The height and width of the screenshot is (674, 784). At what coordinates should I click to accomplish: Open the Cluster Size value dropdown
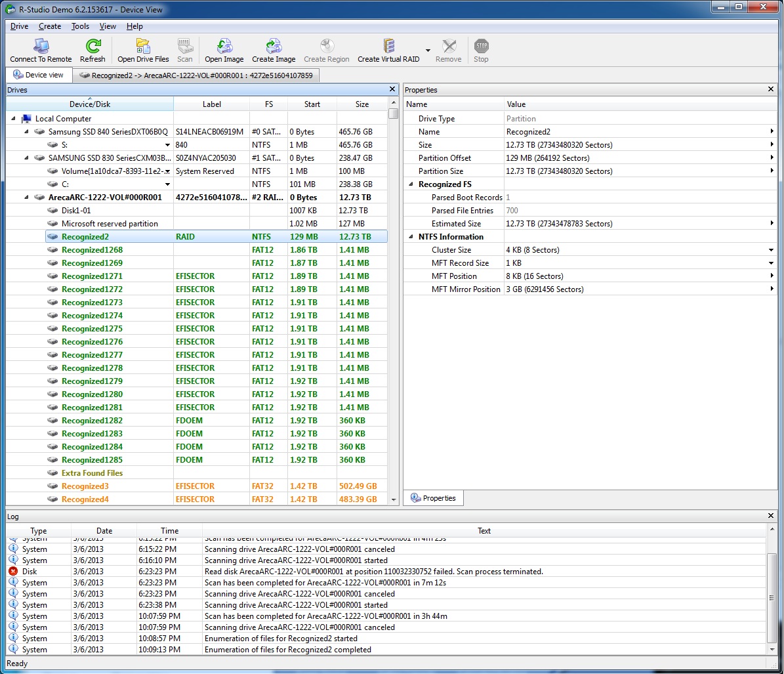[x=772, y=249]
